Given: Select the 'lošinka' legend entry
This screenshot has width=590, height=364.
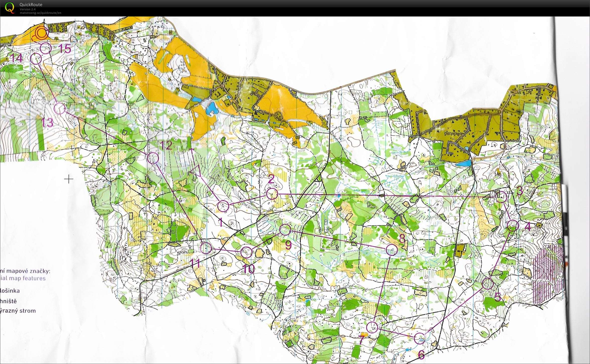Looking at the screenshot, I should [x=10, y=291].
